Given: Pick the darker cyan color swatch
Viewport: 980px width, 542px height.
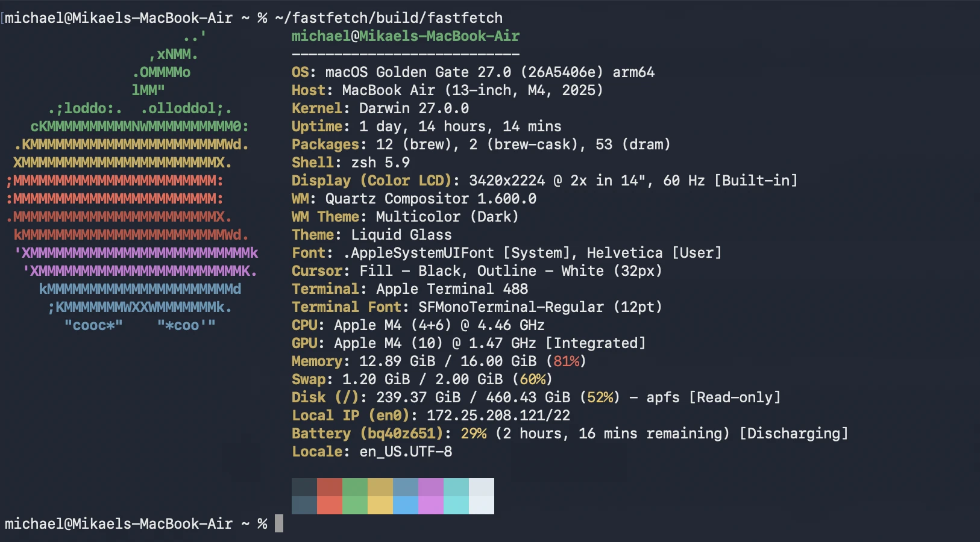Looking at the screenshot, I should pyautogui.click(x=456, y=487).
